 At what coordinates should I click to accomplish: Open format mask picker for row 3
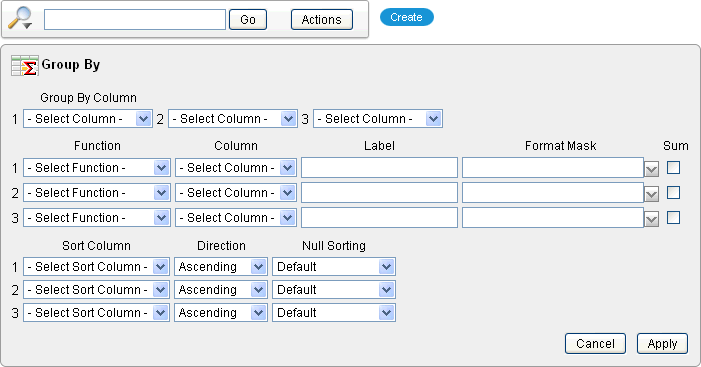[651, 219]
